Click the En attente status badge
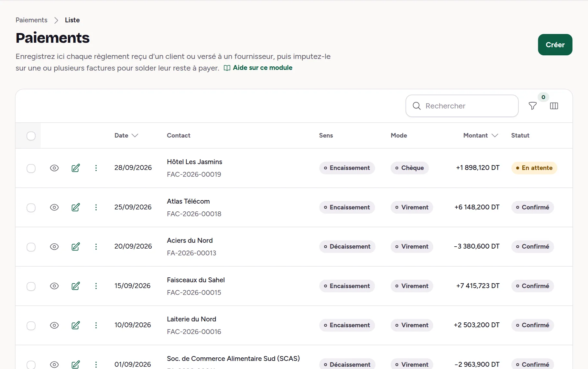The height and width of the screenshot is (369, 588). pyautogui.click(x=534, y=168)
